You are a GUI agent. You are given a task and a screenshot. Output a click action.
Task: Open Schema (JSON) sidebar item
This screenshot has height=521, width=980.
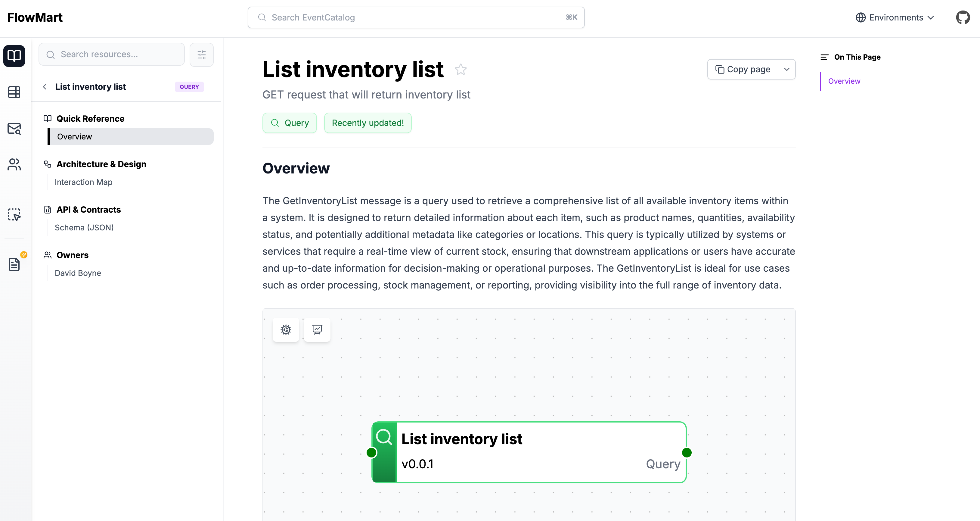84,228
